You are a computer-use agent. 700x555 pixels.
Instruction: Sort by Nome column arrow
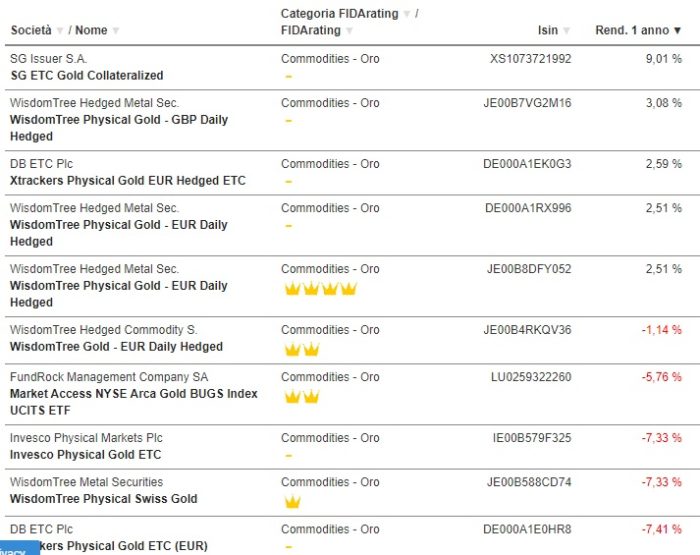click(116, 31)
